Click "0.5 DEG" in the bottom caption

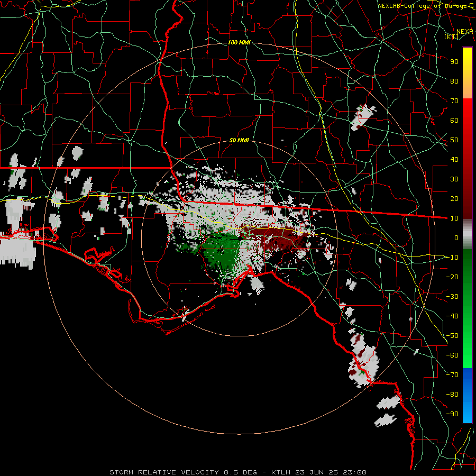(x=240, y=472)
